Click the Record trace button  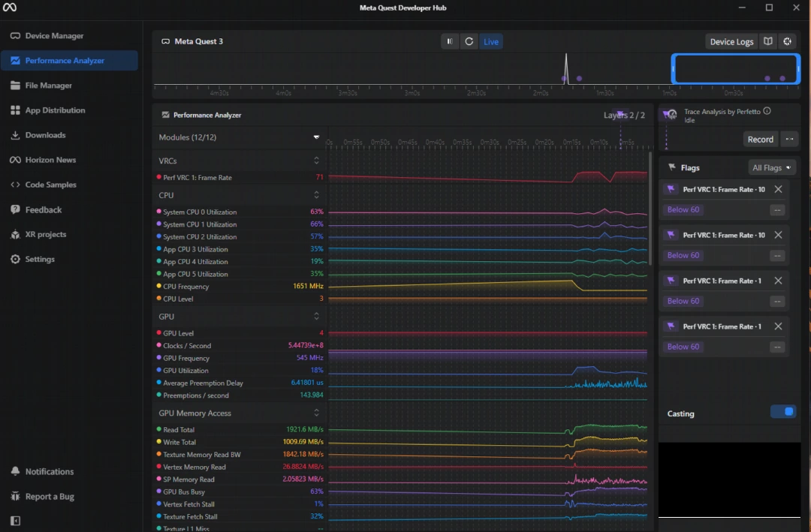(760, 139)
